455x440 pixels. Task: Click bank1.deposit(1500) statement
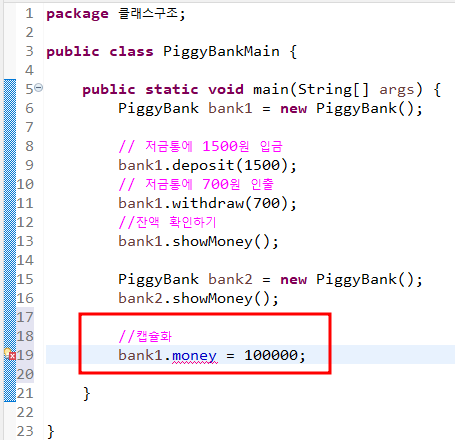(x=207, y=165)
